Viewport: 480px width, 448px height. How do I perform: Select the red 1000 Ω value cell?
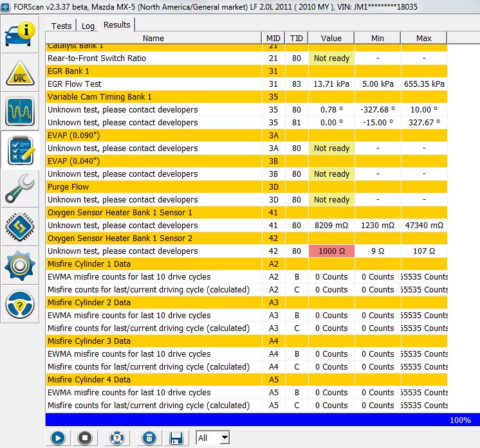coord(331,251)
